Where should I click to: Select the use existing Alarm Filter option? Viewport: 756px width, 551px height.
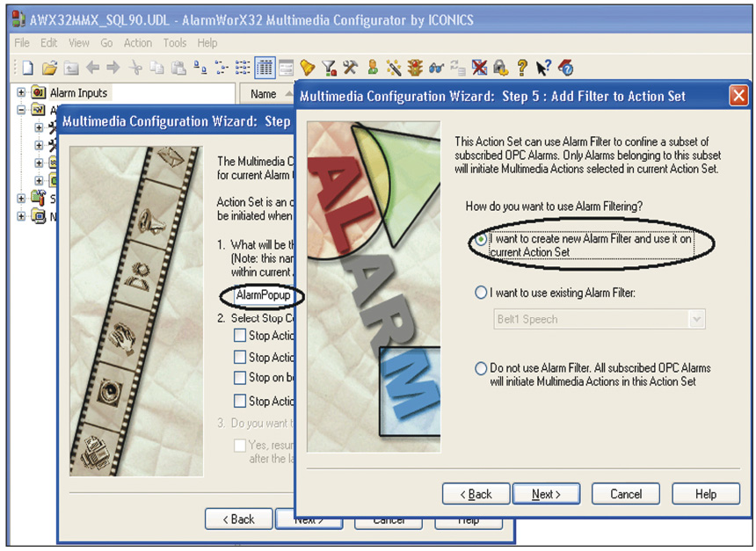click(x=481, y=293)
